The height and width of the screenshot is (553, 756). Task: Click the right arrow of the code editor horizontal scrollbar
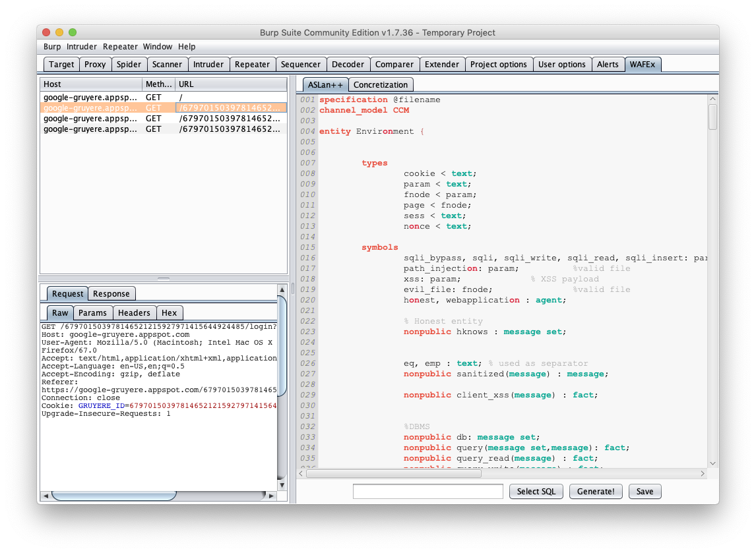pos(703,474)
